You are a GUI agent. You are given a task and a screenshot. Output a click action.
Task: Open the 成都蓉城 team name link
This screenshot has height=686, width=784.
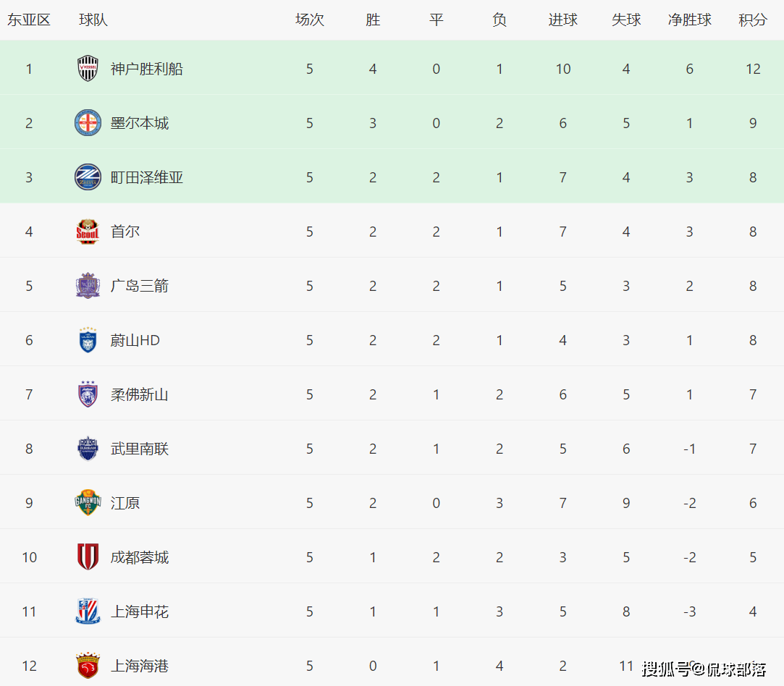[x=139, y=557]
